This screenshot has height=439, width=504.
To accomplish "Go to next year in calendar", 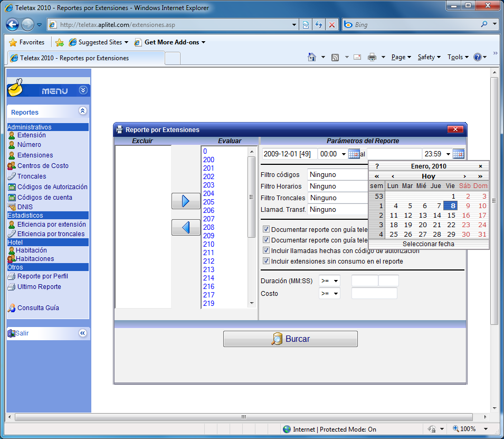I will tap(480, 176).
